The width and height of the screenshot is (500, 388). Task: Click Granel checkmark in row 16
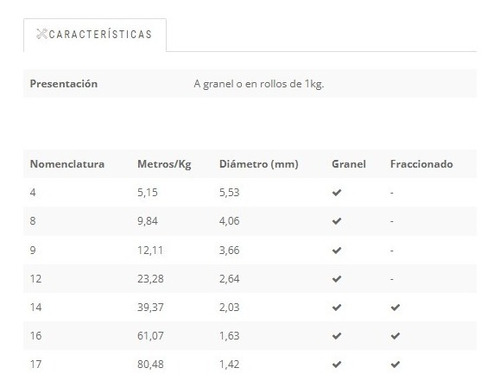pyautogui.click(x=337, y=336)
